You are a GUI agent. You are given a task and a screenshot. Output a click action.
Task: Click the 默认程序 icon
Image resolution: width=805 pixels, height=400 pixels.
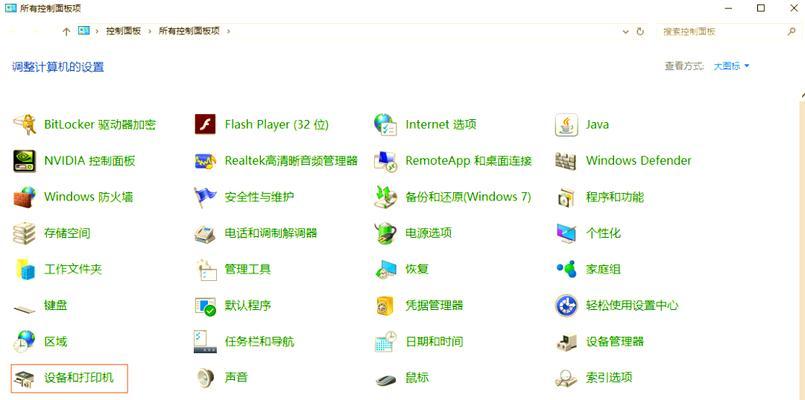[205, 306]
